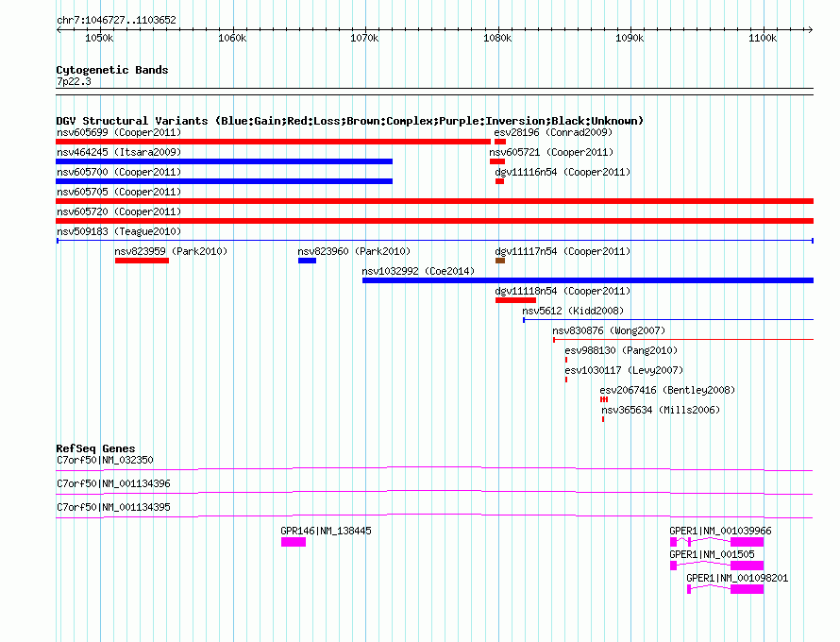
Task: Click the C7orf50 NM_001134395 transcript line
Action: (x=434, y=516)
